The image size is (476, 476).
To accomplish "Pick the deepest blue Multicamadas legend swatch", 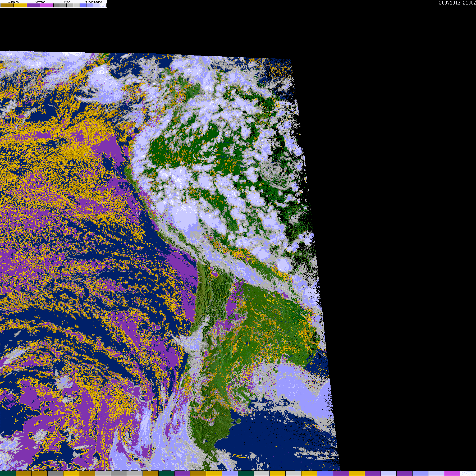I will pos(83,5).
